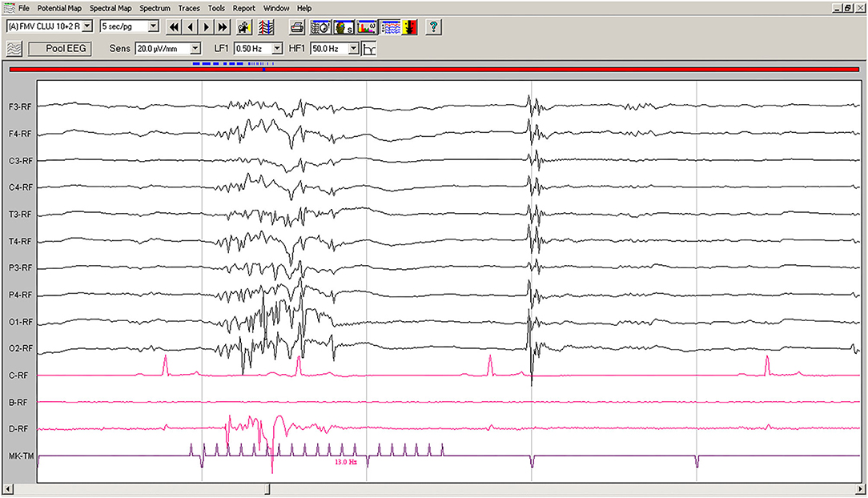Click the red recording timeline bar
Image resolution: width=868 pixels, height=498 pixels.
pos(434,70)
